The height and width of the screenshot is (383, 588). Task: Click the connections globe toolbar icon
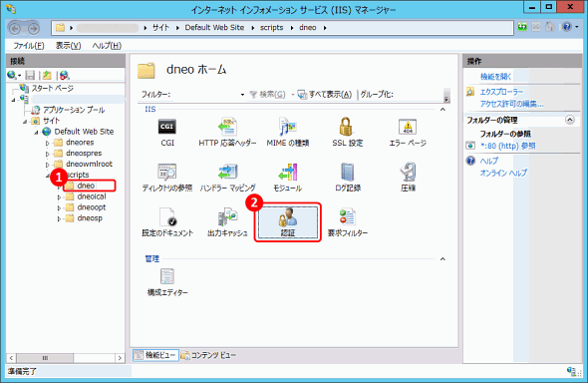[x=12, y=75]
